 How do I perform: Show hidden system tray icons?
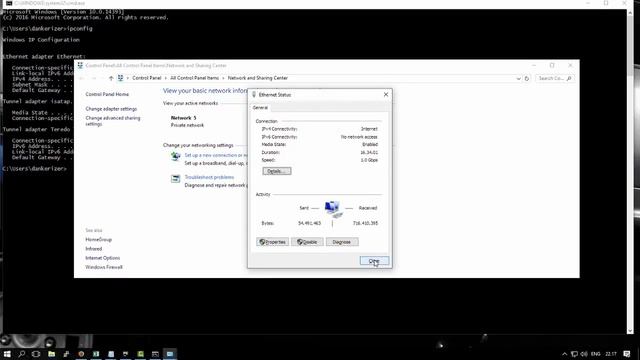564,354
